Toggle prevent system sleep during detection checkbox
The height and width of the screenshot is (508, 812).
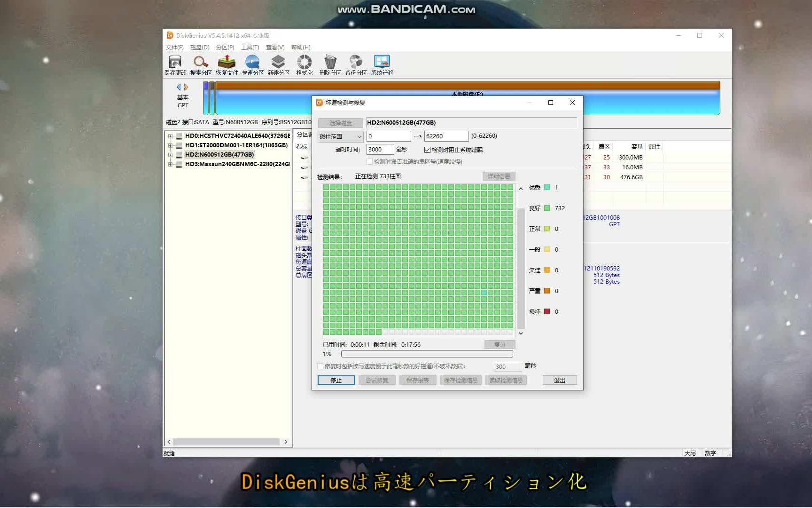427,150
